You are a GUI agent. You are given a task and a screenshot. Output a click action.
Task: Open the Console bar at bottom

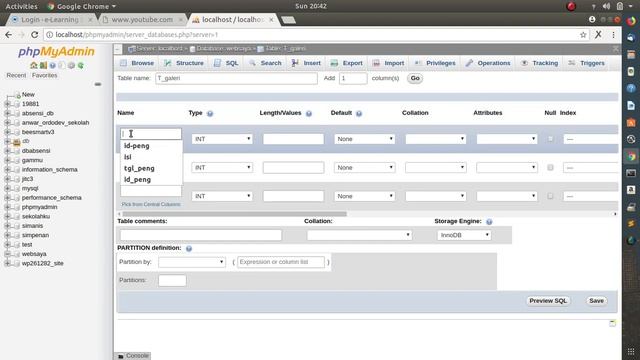point(133,356)
